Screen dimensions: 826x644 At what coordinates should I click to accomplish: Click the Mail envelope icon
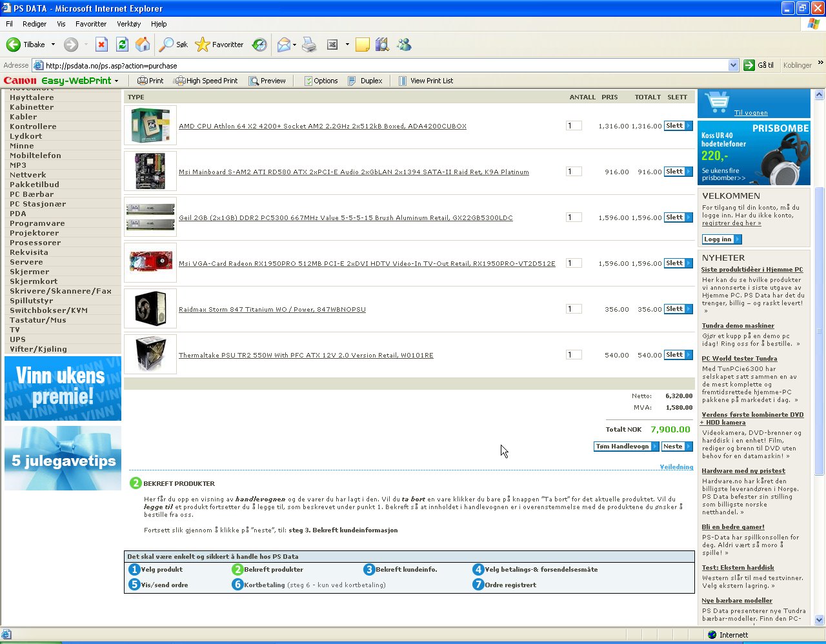(x=283, y=45)
